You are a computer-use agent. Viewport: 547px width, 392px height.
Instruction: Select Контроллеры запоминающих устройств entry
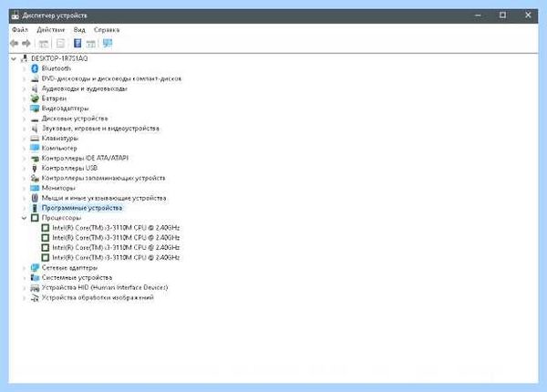click(103, 178)
